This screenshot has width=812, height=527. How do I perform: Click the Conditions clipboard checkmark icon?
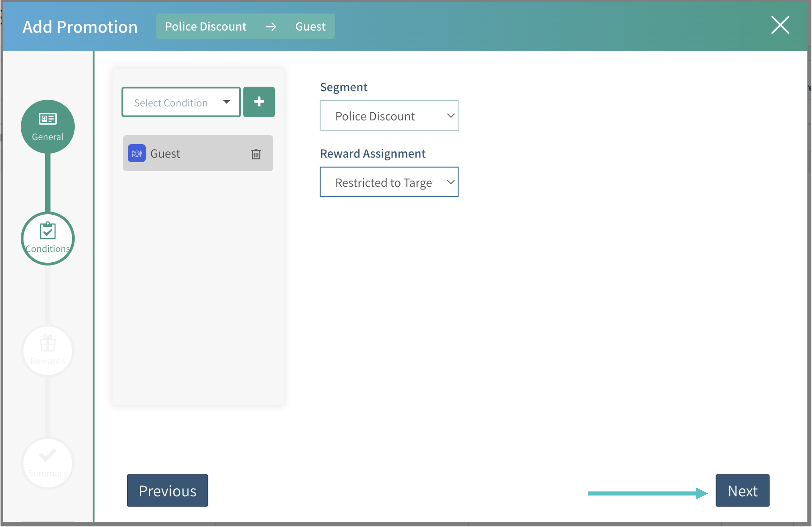47,231
